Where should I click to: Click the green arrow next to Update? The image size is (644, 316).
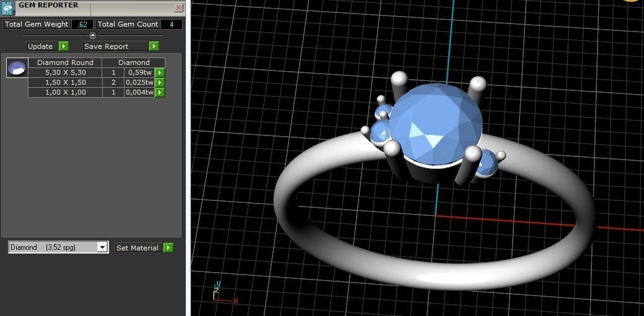click(64, 46)
